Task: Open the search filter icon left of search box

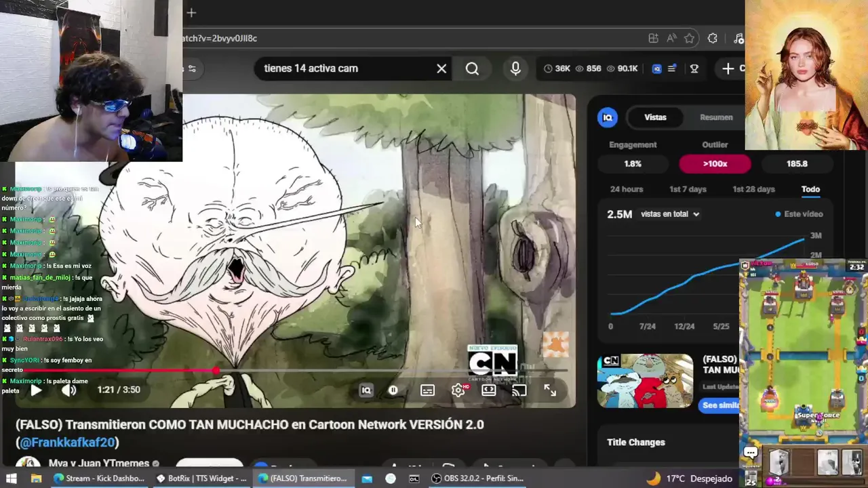Action: 191,68
